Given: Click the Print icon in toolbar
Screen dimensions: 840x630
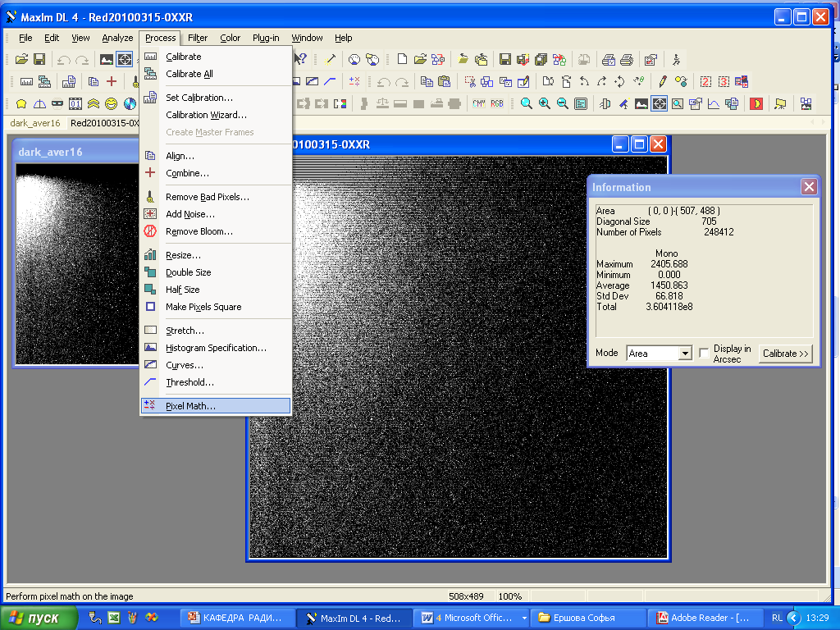Looking at the screenshot, I should (626, 59).
